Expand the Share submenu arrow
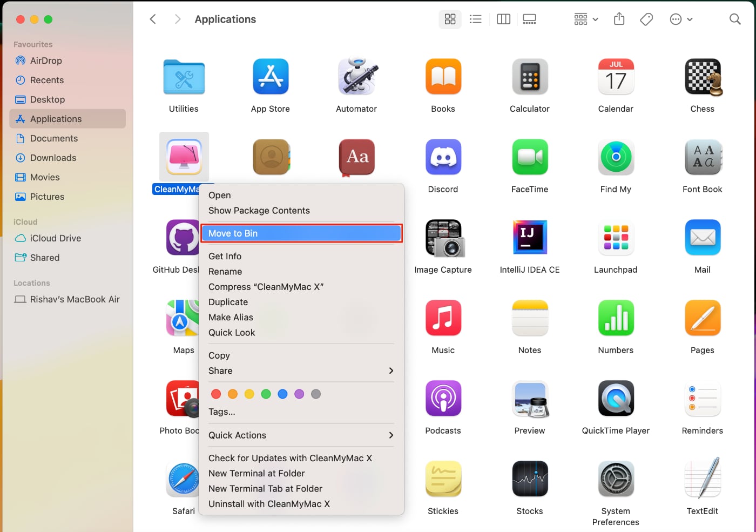Image resolution: width=756 pixels, height=532 pixels. tap(391, 371)
